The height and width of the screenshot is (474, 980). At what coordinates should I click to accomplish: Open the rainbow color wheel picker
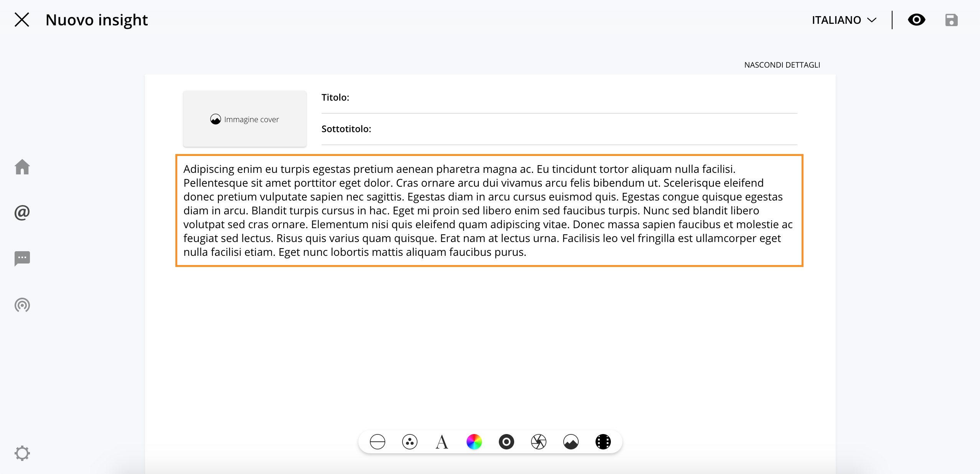474,442
